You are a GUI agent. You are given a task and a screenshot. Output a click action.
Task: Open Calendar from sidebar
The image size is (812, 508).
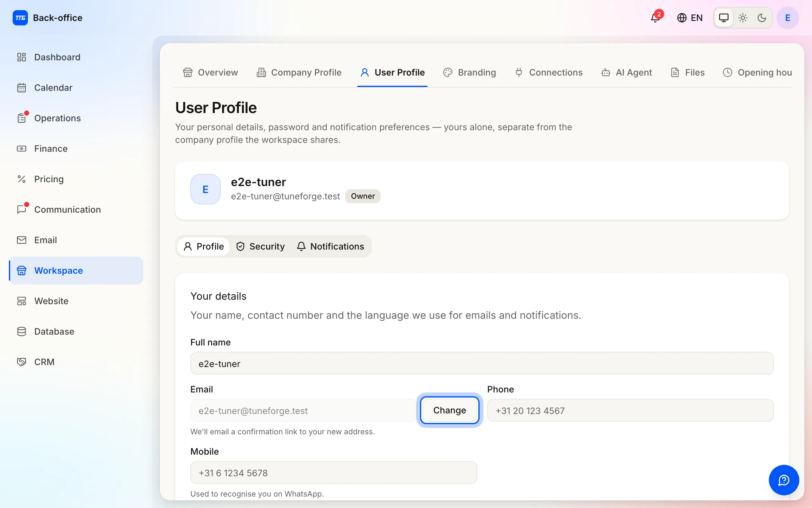[76, 88]
